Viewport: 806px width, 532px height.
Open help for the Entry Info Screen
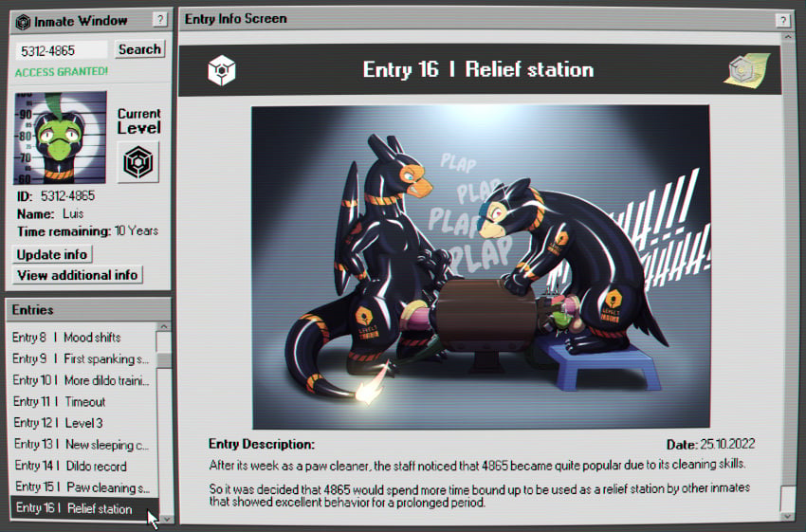pyautogui.click(x=782, y=20)
